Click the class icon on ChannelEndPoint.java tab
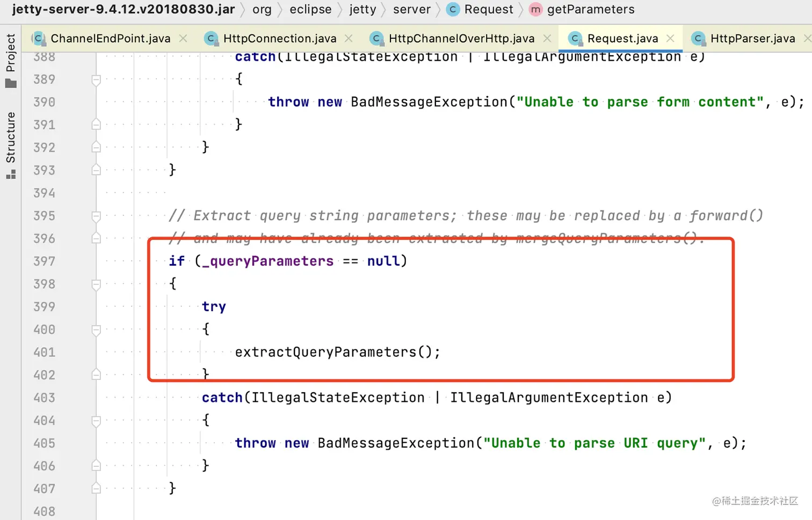 39,38
